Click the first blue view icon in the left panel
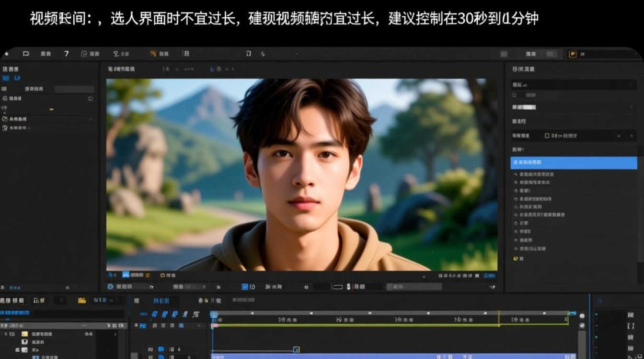644x359 pixels. pyautogui.click(x=6, y=78)
